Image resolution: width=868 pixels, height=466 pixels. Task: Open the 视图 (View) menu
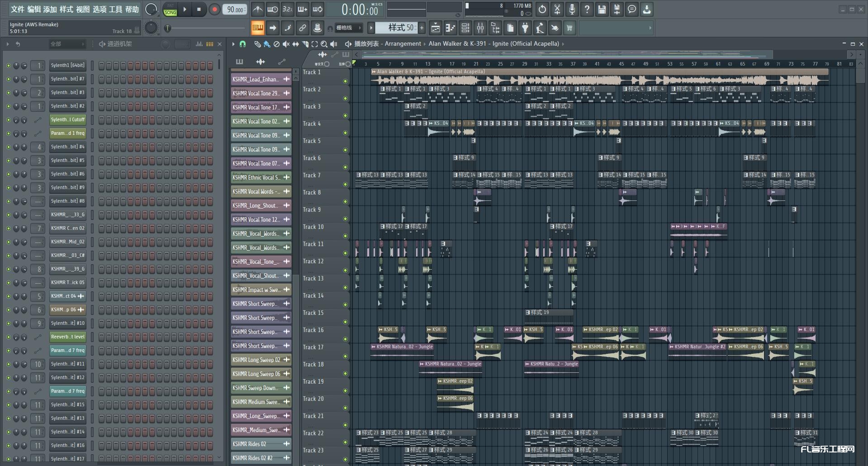click(x=83, y=9)
